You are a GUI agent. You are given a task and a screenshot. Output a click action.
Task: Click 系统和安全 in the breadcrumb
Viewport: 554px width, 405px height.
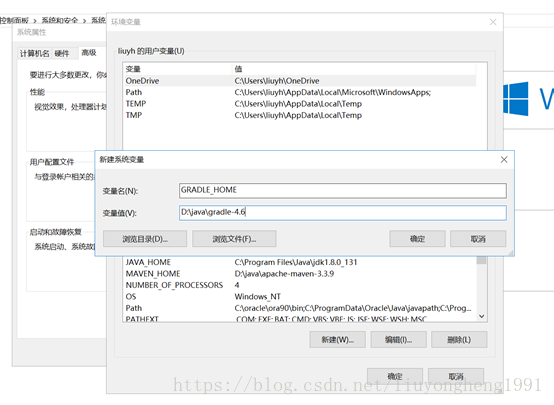tap(60, 20)
